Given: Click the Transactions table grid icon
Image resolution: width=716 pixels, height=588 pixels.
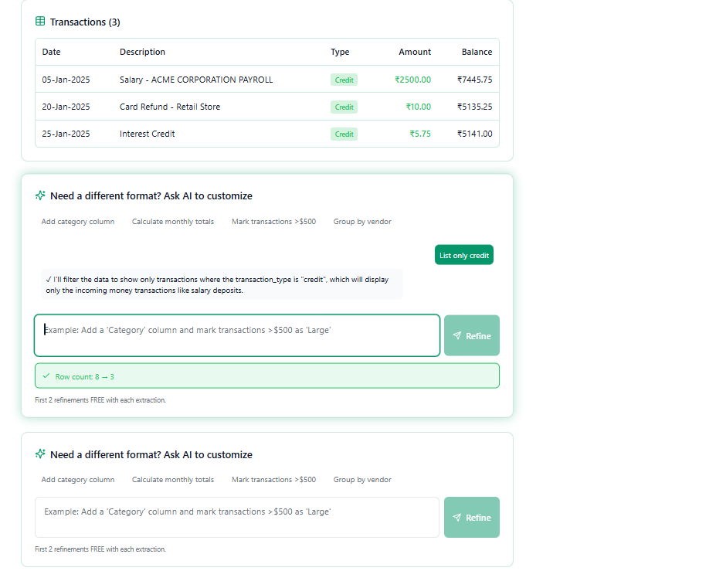Looking at the screenshot, I should [x=39, y=22].
